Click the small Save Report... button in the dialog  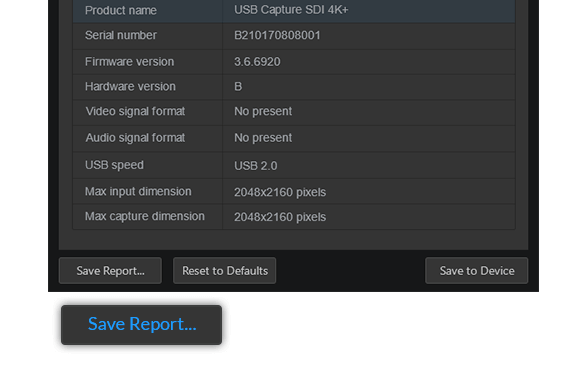click(x=110, y=271)
